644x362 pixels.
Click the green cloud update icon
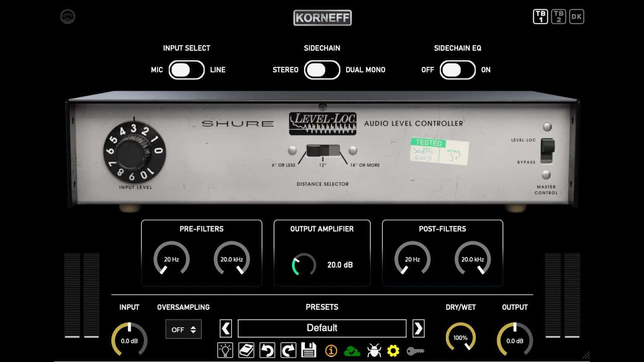coord(352,351)
